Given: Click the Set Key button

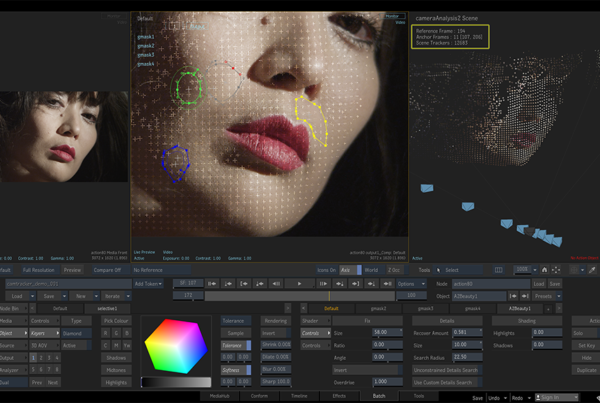Looking at the screenshot, I should (585, 345).
